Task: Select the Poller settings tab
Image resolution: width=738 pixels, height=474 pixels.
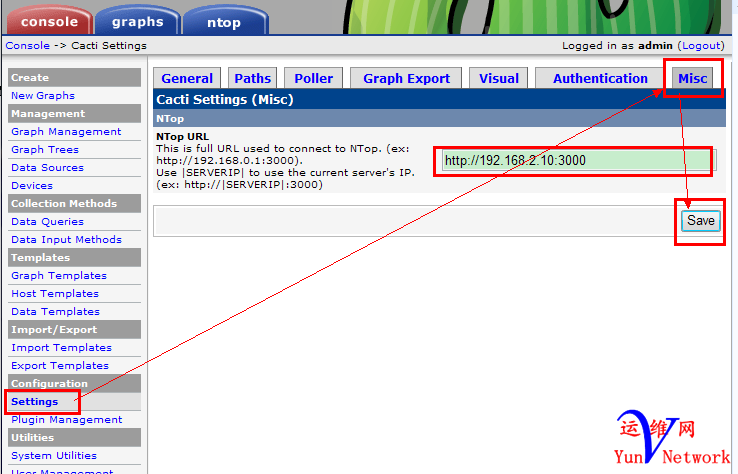Action: 313,78
